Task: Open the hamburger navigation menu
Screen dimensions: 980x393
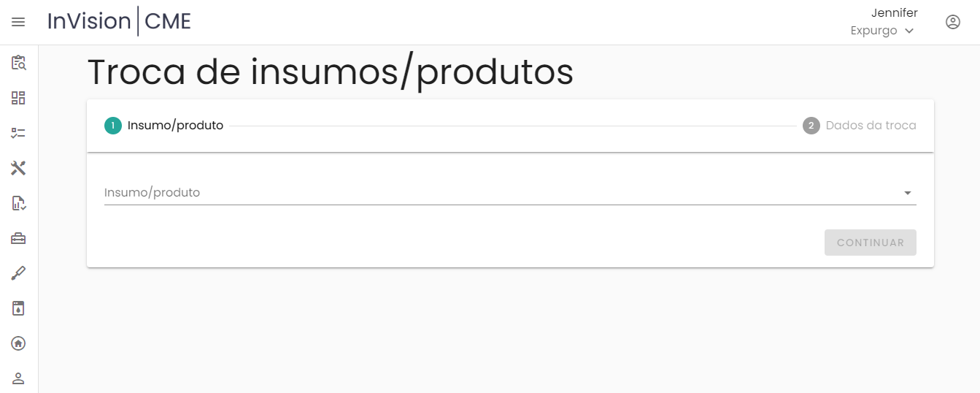Action: [18, 22]
